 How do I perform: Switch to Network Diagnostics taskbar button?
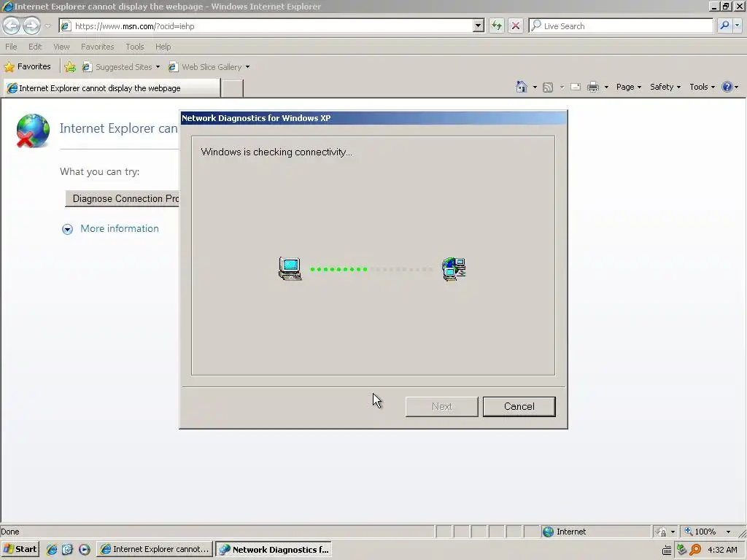coord(274,550)
